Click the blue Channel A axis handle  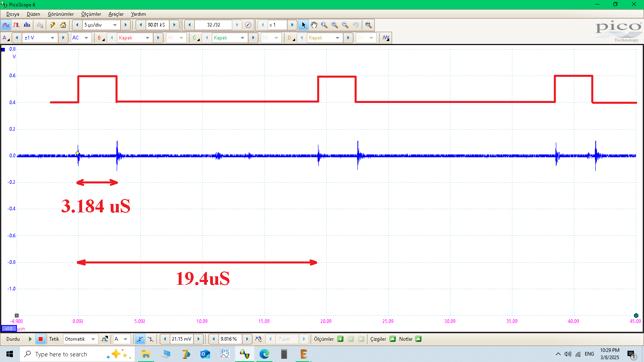click(3, 50)
